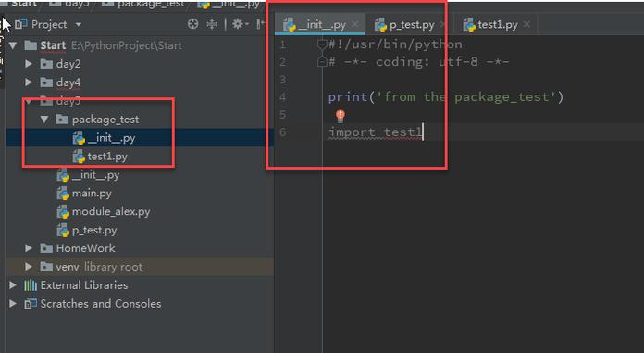The image size is (644, 353).
Task: Click the hide Project panel icon
Action: tap(260, 24)
